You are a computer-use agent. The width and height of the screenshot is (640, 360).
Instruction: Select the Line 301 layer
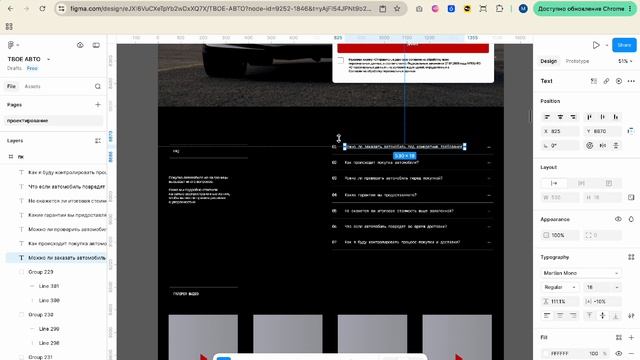point(49,286)
